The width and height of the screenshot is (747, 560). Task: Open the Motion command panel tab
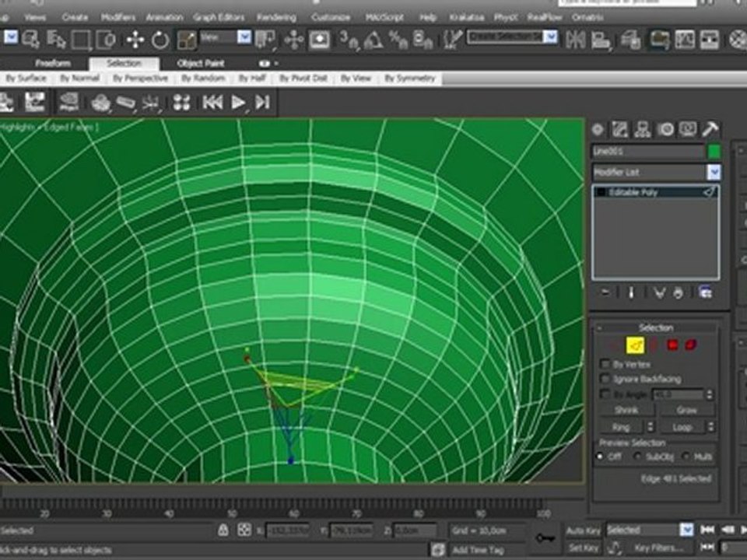(665, 130)
